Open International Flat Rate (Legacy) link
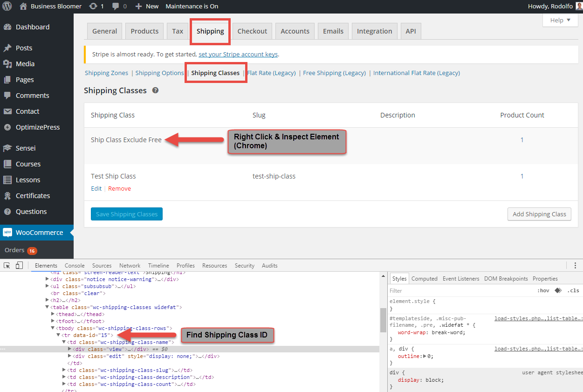The width and height of the screenshot is (583, 392). pyautogui.click(x=417, y=73)
